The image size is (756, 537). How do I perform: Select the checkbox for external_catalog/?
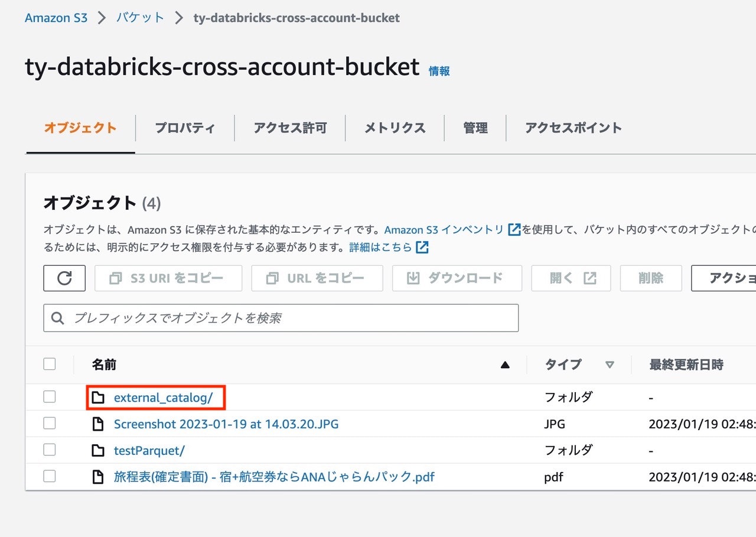tap(49, 396)
